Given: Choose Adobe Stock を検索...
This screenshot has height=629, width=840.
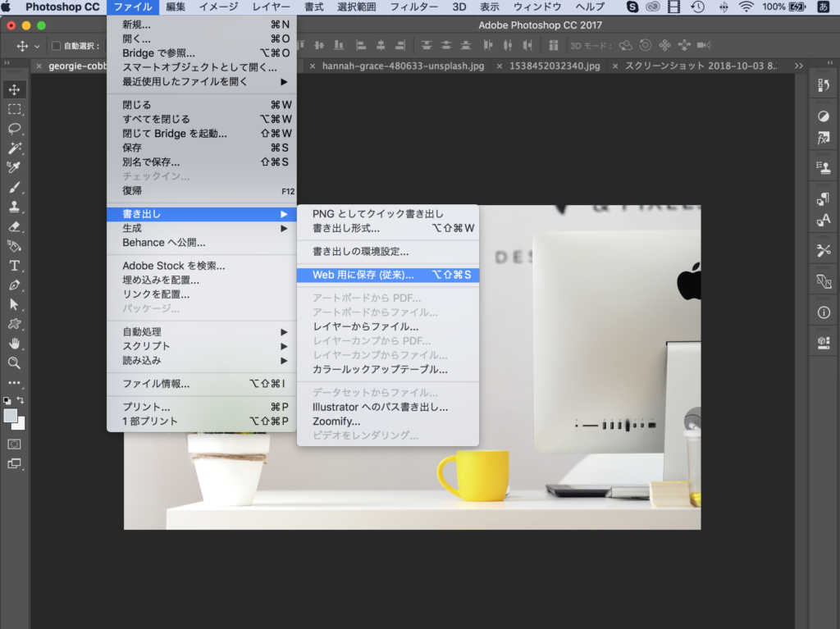Looking at the screenshot, I should (x=202, y=266).
